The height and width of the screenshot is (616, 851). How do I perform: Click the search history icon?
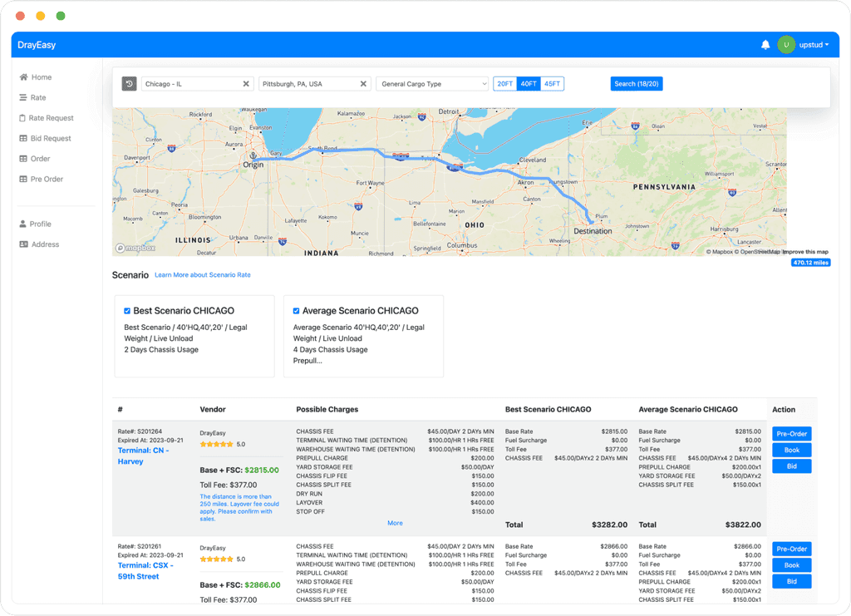point(129,84)
